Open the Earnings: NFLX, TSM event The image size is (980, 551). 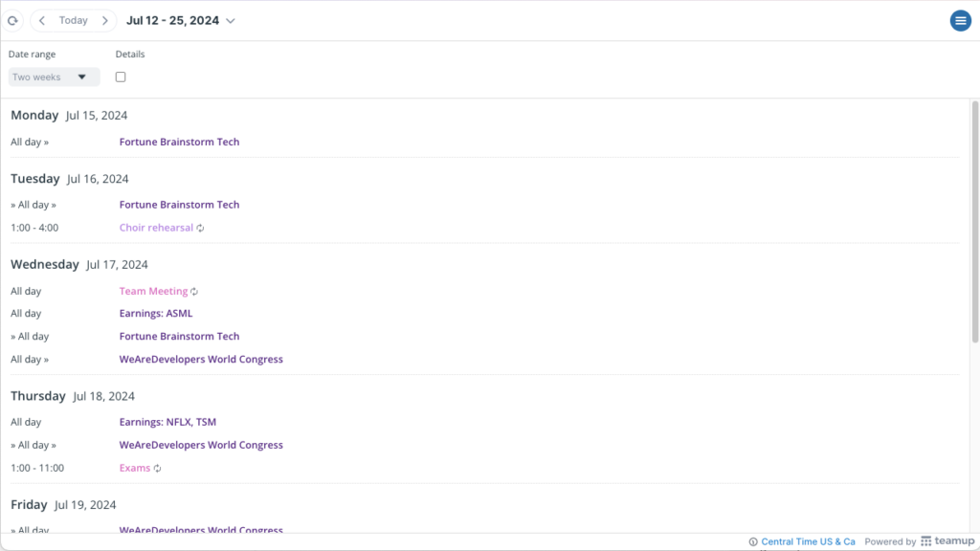point(167,422)
